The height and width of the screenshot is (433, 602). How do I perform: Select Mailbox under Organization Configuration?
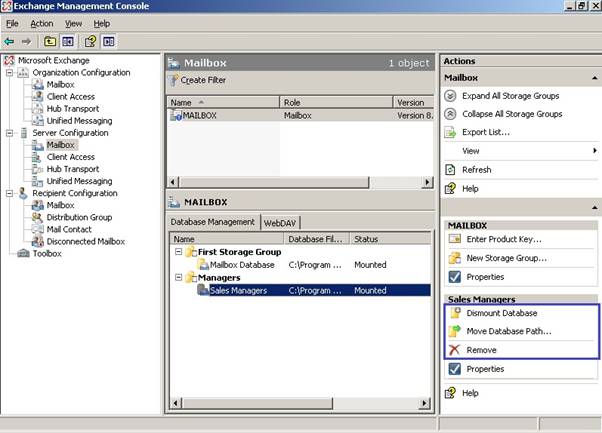tap(60, 84)
